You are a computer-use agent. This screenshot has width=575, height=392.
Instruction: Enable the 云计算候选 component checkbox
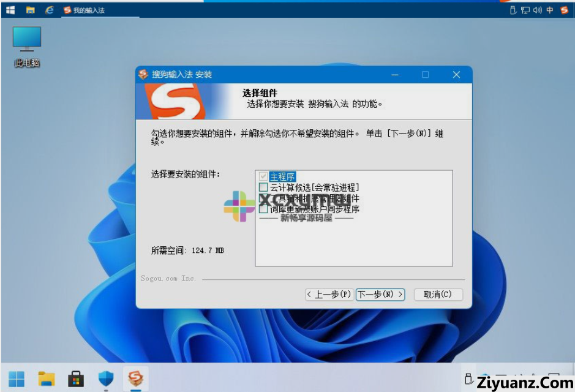(x=263, y=187)
